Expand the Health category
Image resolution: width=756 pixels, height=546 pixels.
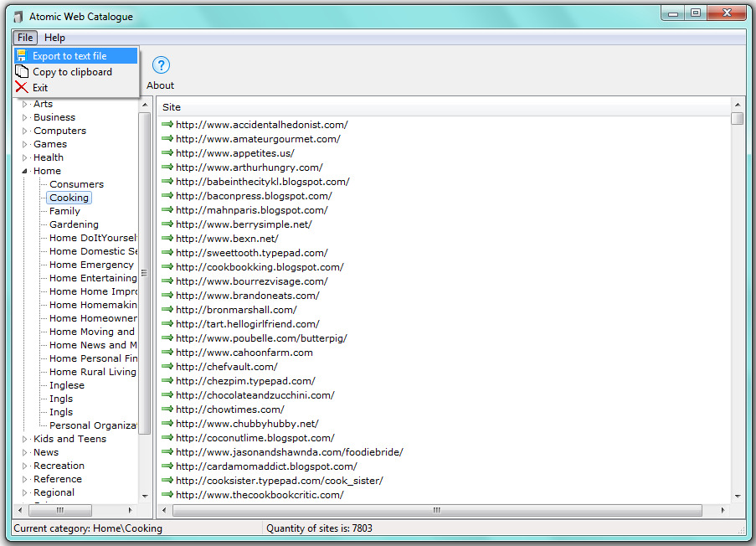pos(24,157)
